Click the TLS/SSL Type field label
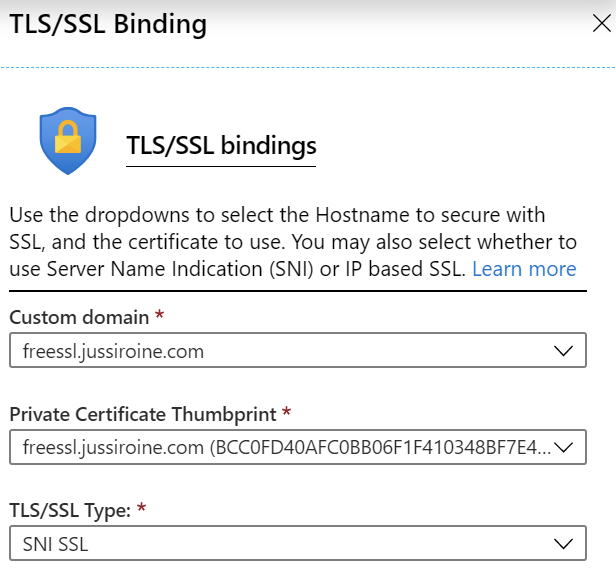The height and width of the screenshot is (572, 616). 70,511
